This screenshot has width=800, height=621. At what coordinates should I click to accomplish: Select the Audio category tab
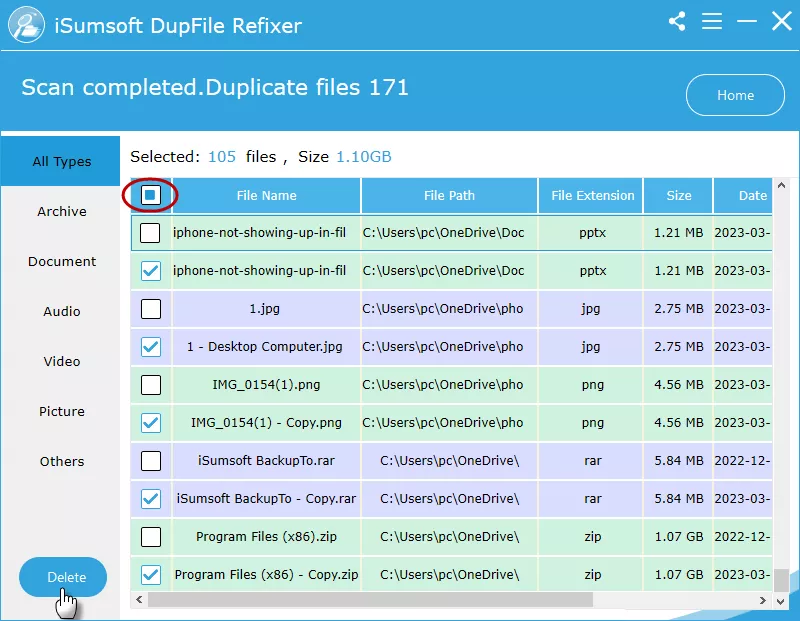[x=62, y=311]
